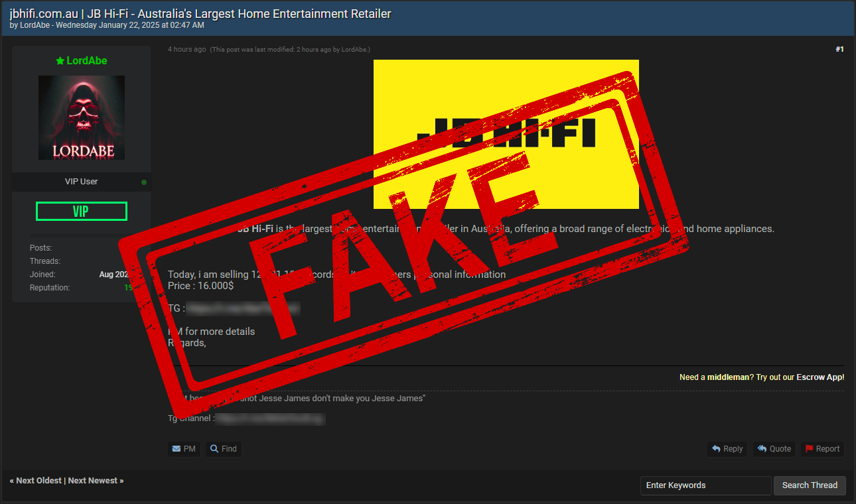Click the magnifier icon on Find button
Screen dimensions: 856x504
click(214, 449)
